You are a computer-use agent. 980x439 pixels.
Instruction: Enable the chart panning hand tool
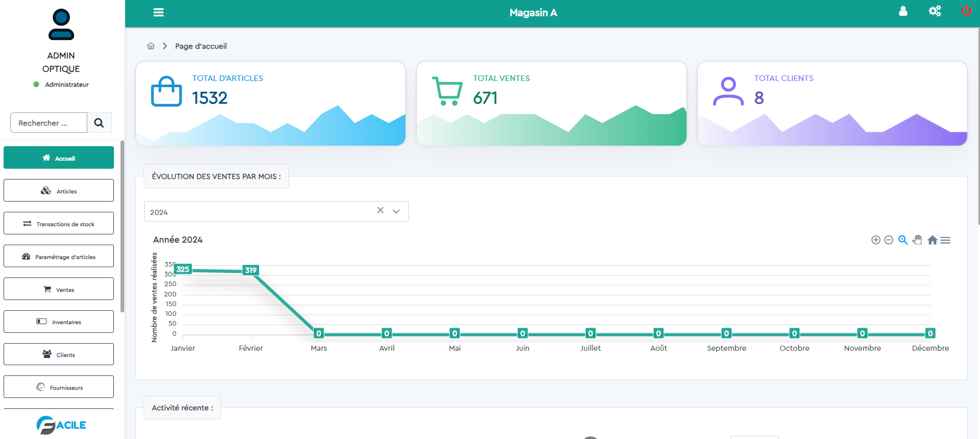tap(917, 240)
